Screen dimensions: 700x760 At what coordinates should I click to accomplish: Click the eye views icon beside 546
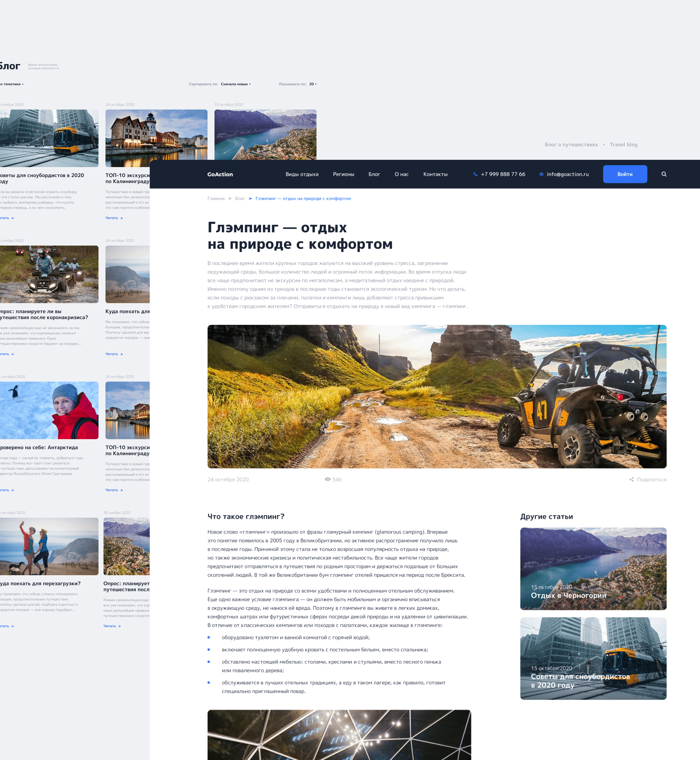[328, 479]
